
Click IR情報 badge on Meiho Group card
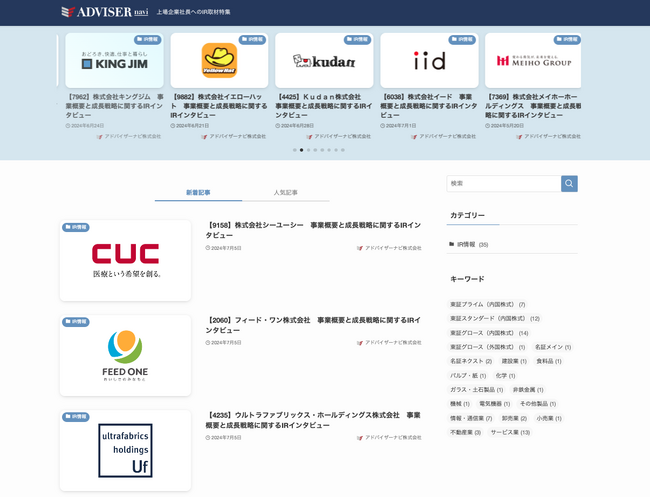click(x=567, y=39)
